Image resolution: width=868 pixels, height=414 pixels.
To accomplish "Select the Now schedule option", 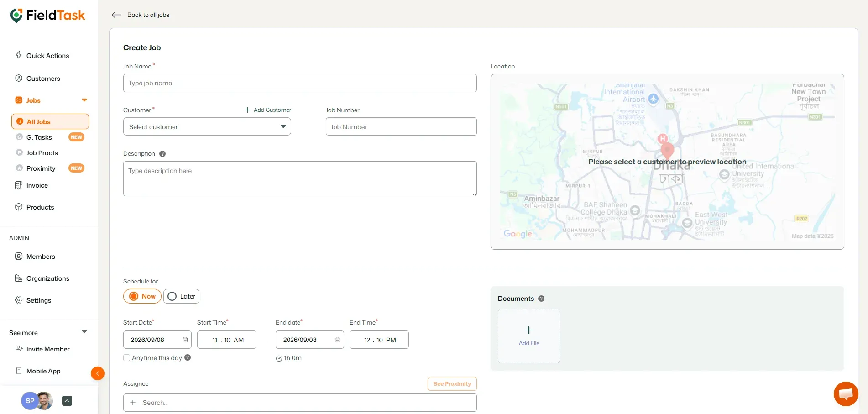I will [x=142, y=296].
